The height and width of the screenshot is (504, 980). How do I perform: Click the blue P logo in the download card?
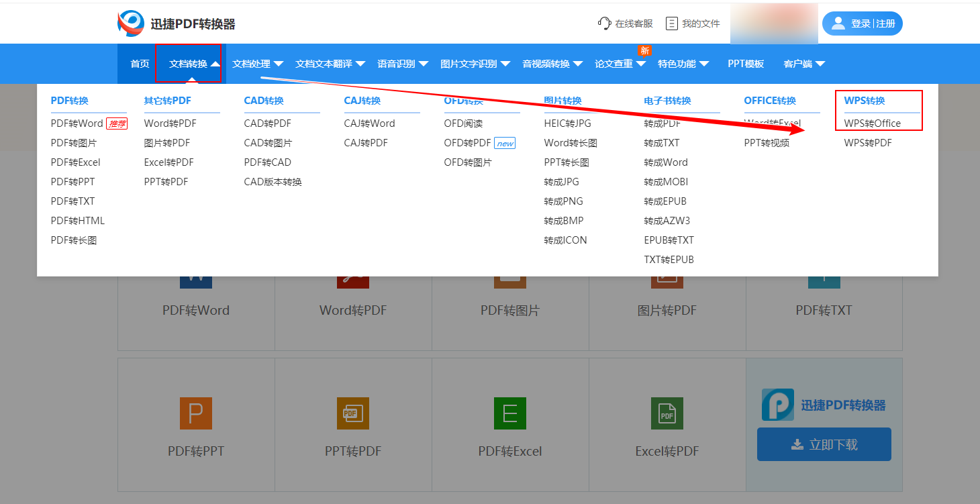click(x=778, y=405)
